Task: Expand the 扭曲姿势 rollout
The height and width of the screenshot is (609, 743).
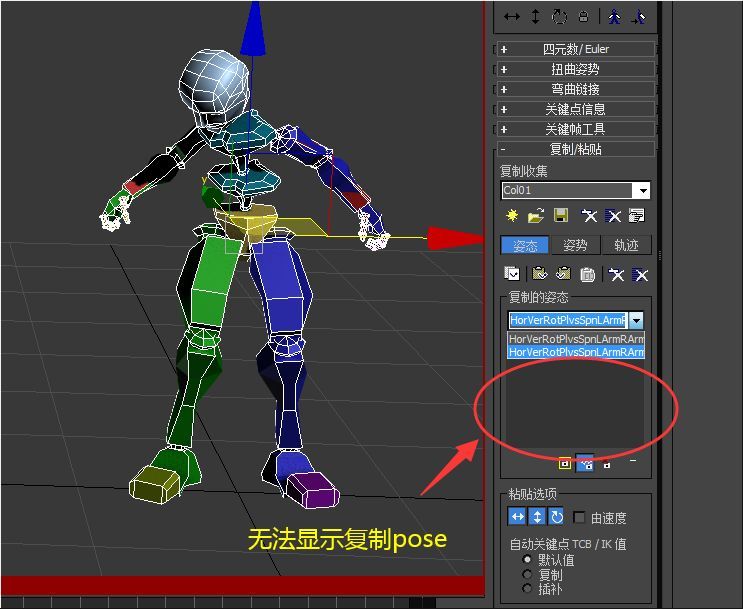Action: click(x=575, y=69)
